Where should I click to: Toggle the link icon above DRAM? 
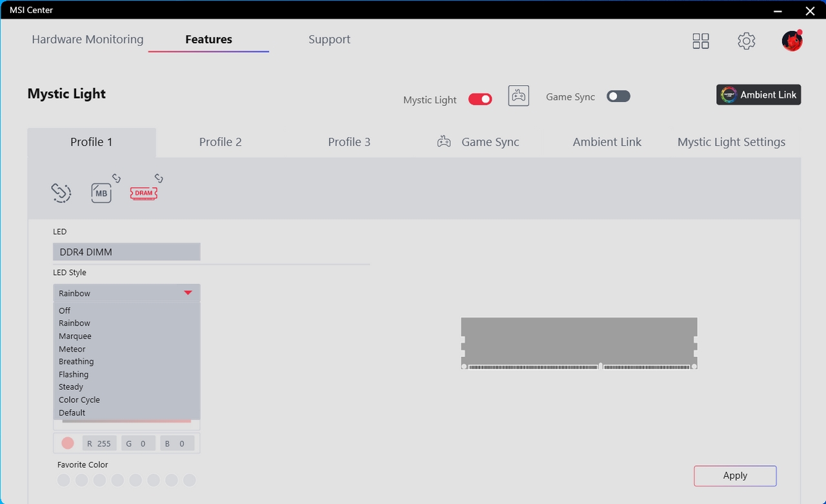[159, 178]
